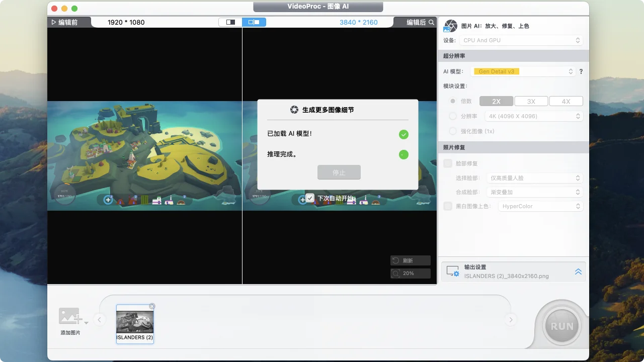
Task: Click the 图片 AI aperture logo icon
Action: point(450,26)
